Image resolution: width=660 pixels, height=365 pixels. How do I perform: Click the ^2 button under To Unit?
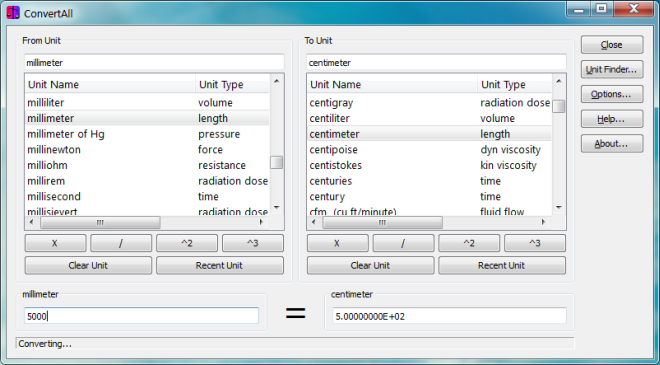(x=469, y=243)
